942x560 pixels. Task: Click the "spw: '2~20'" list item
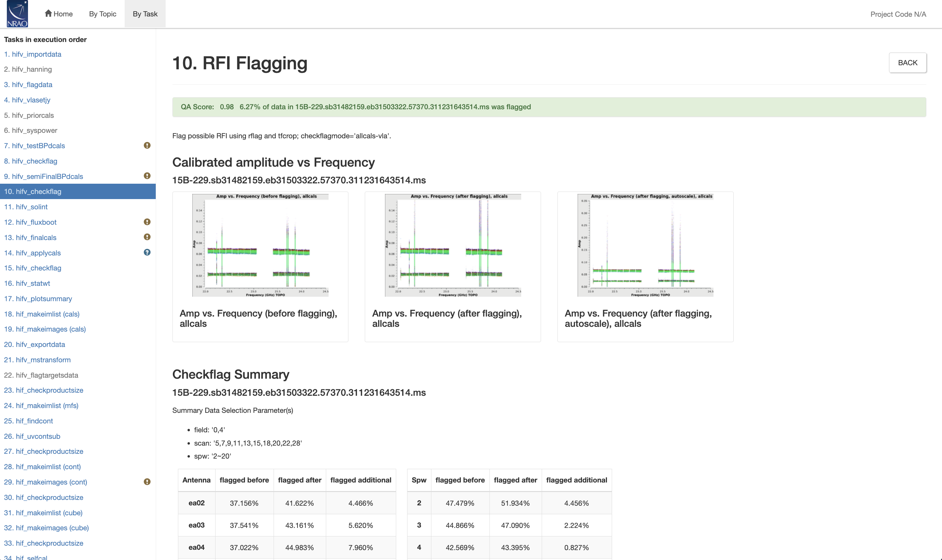click(212, 456)
